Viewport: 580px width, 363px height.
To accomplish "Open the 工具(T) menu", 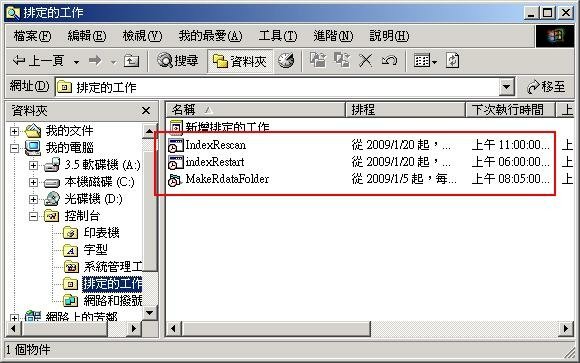I will click(278, 36).
